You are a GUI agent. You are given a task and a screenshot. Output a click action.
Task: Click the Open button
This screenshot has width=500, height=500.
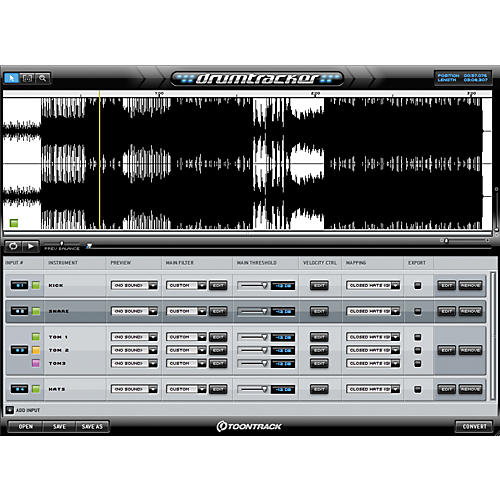click(x=26, y=426)
